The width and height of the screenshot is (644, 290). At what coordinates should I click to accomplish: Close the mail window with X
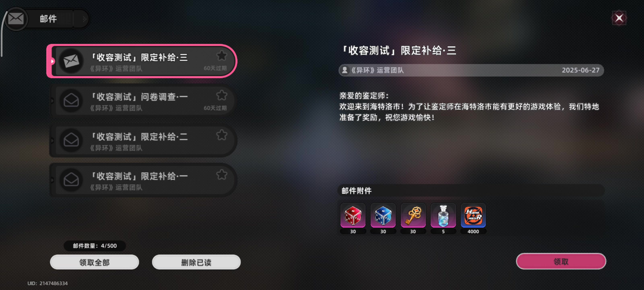point(619,18)
